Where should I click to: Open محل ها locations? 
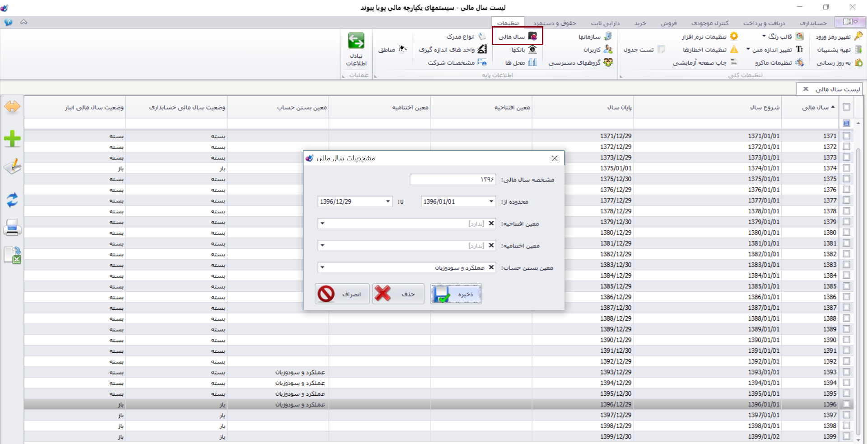(x=521, y=63)
